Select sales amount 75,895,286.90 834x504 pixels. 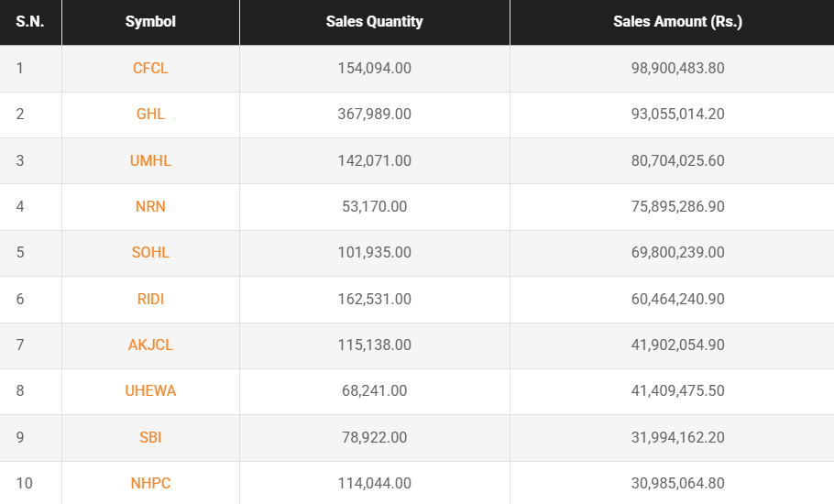tap(677, 206)
